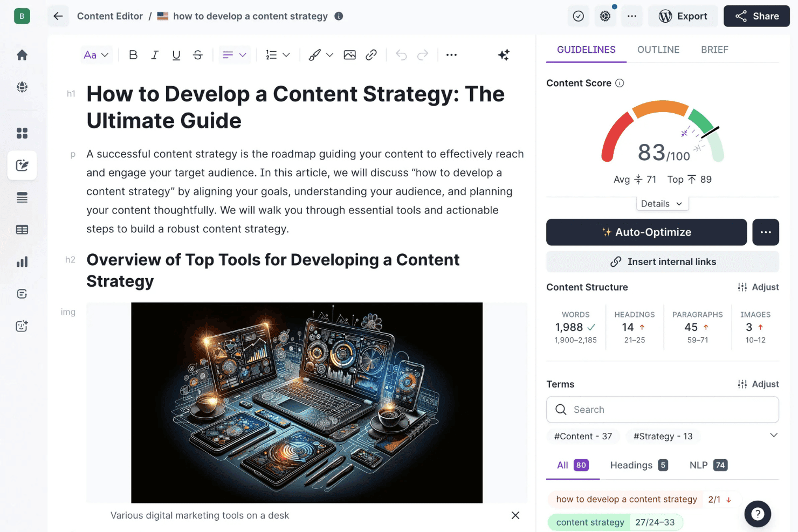The width and height of the screenshot is (798, 532).
Task: Click the Terms search field
Action: 663,410
